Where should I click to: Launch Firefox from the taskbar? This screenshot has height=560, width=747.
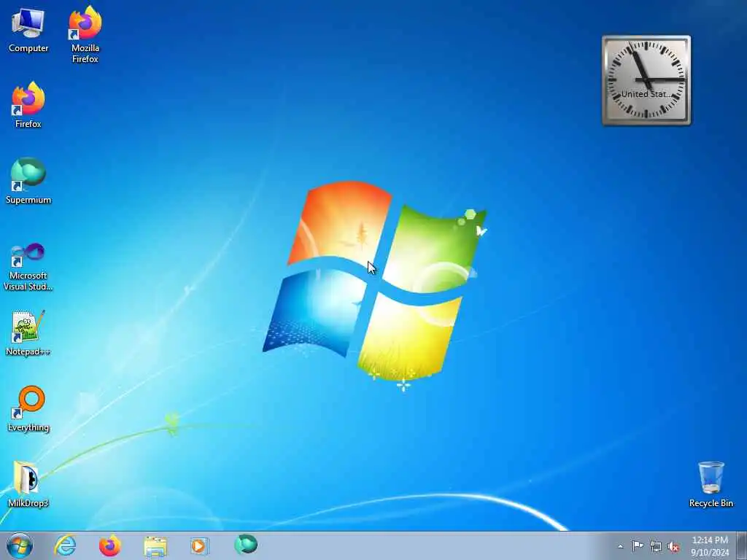(109, 545)
